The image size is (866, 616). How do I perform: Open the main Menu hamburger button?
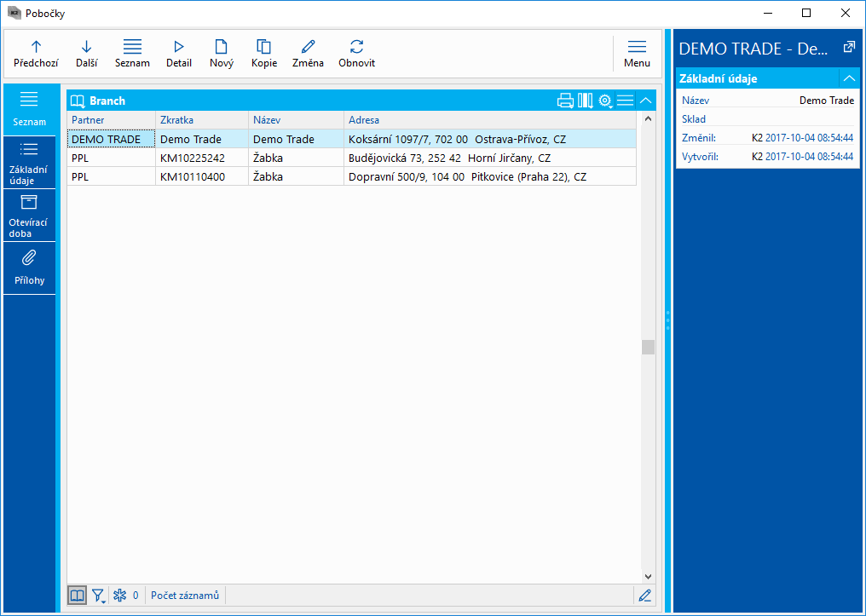[637, 53]
